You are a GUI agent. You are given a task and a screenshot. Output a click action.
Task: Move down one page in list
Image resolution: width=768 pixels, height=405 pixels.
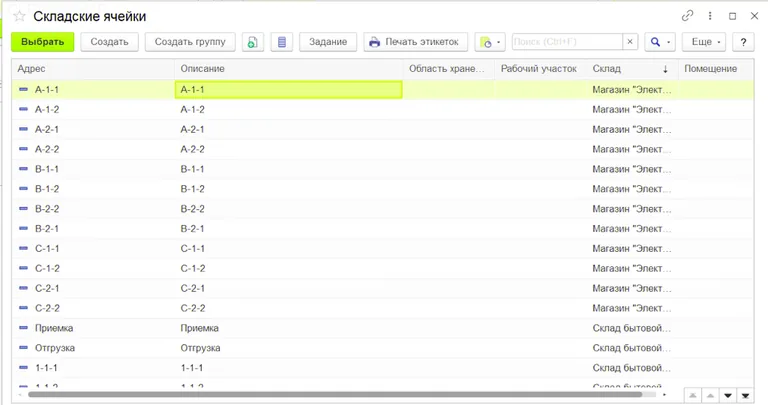tap(728, 396)
